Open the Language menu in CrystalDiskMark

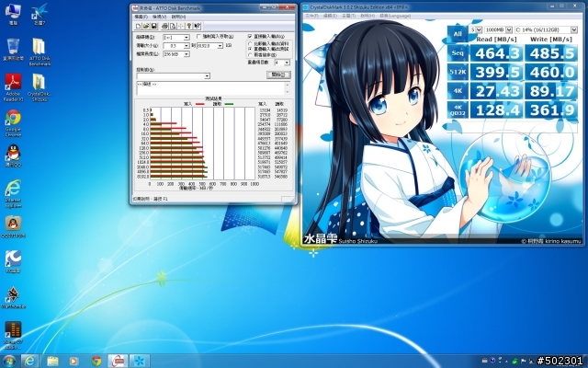click(395, 16)
